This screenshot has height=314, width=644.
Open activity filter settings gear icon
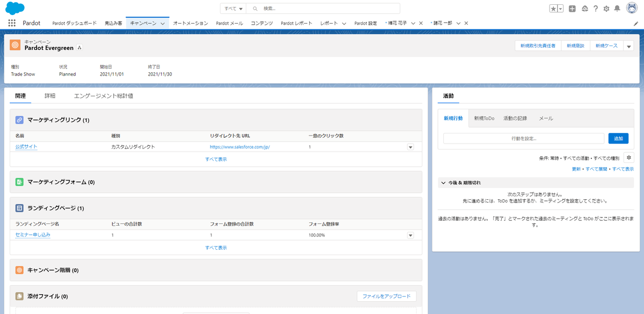[629, 158]
